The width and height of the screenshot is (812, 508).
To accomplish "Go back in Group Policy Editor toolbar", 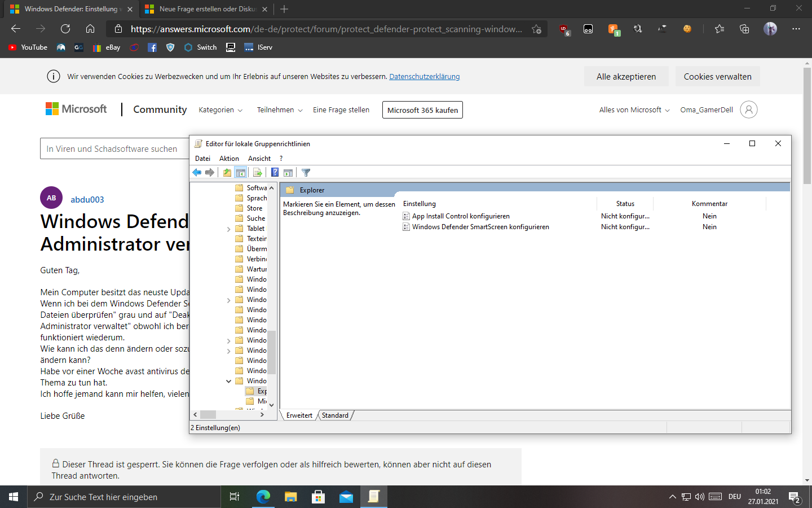I will (x=197, y=173).
